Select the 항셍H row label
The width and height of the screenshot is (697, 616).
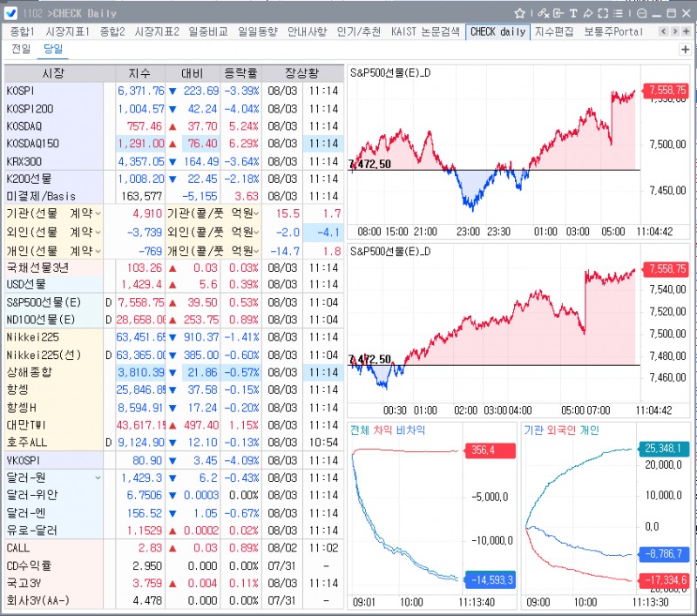click(x=21, y=408)
